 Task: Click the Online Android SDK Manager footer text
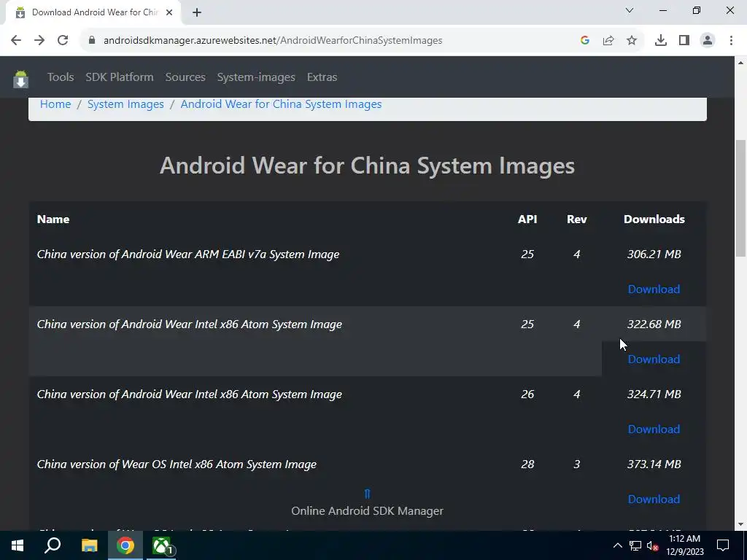[x=368, y=511]
